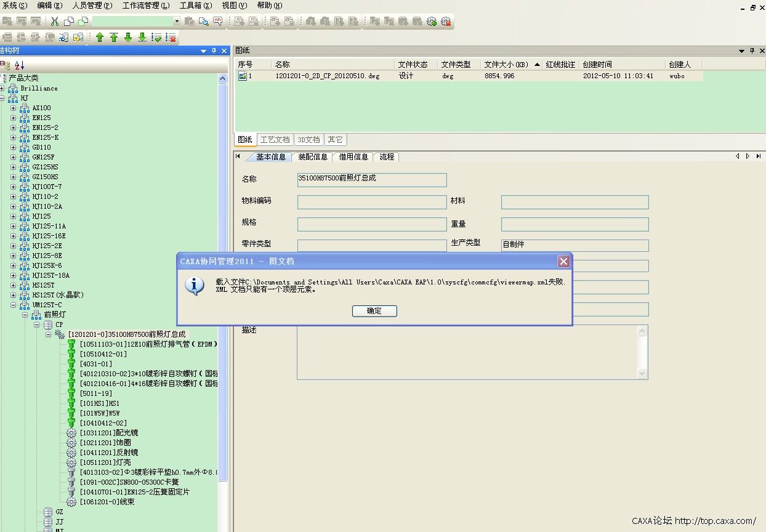This screenshot has height=532, width=766.
Task: Select tree item [10311201]配光镜
Action: tap(109, 433)
